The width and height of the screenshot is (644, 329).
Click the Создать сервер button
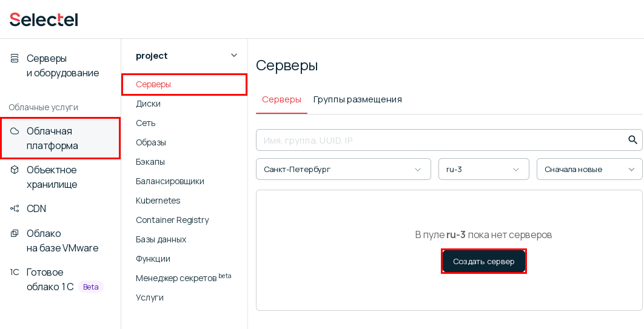[x=484, y=261]
